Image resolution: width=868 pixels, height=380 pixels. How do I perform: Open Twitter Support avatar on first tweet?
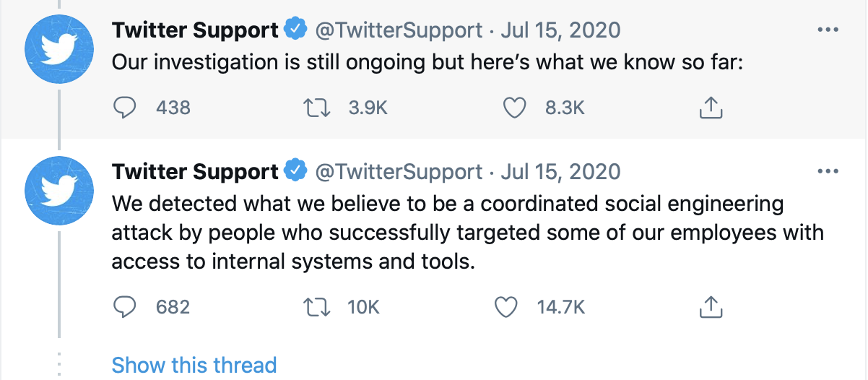point(59,49)
